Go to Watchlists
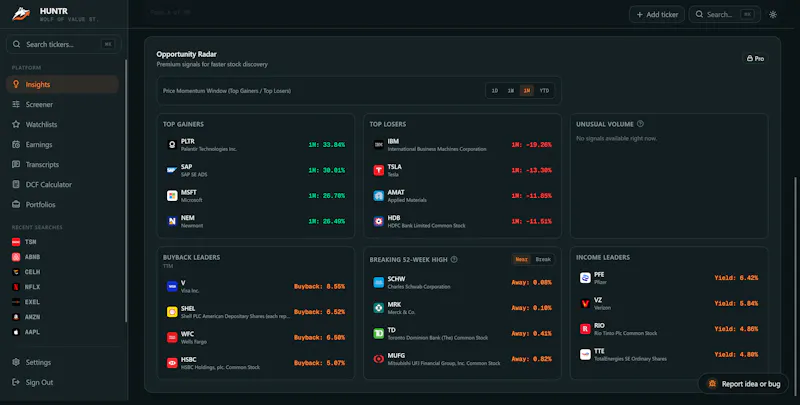Image resolution: width=800 pixels, height=405 pixels. point(62,124)
